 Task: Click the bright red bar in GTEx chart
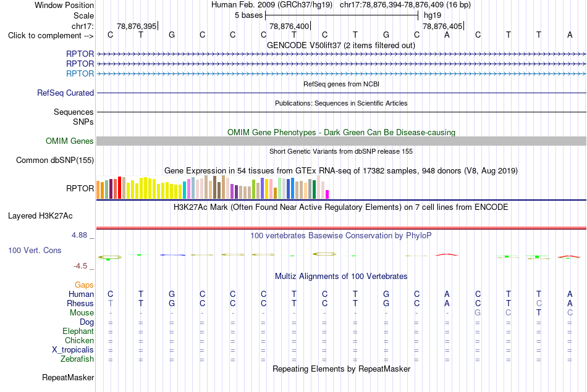click(x=119, y=188)
